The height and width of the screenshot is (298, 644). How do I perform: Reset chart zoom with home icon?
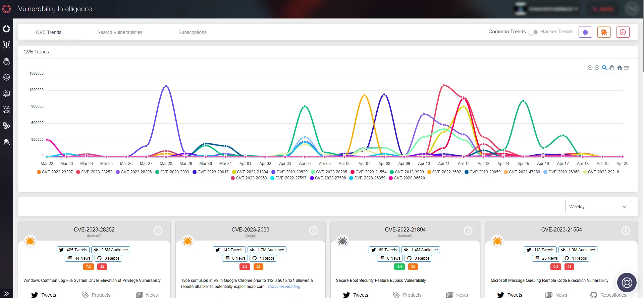pos(620,68)
